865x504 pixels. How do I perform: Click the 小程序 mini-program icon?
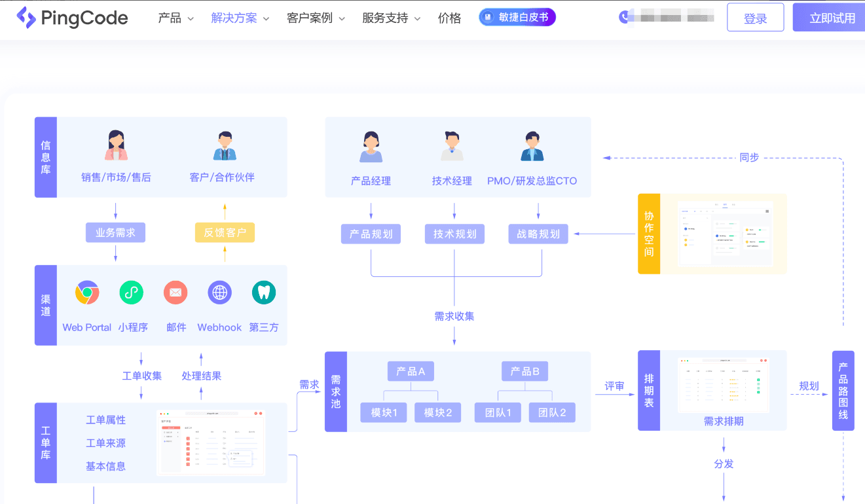click(x=132, y=292)
